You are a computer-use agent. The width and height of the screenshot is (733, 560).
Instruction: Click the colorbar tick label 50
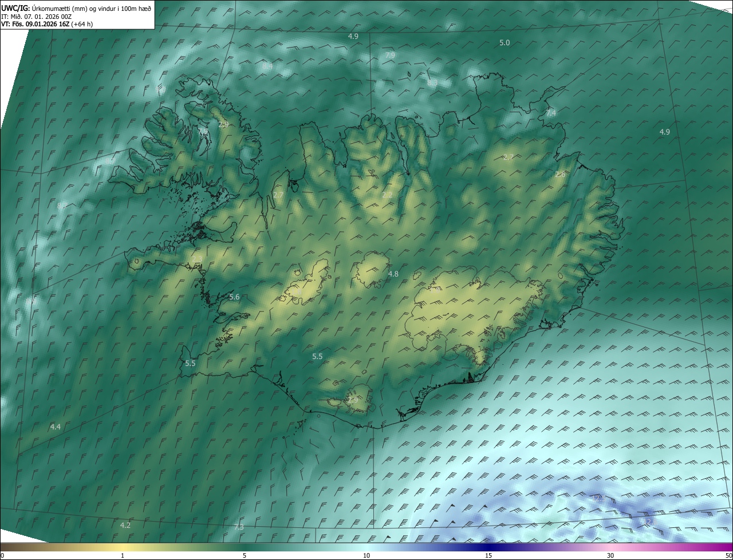[x=729, y=555]
